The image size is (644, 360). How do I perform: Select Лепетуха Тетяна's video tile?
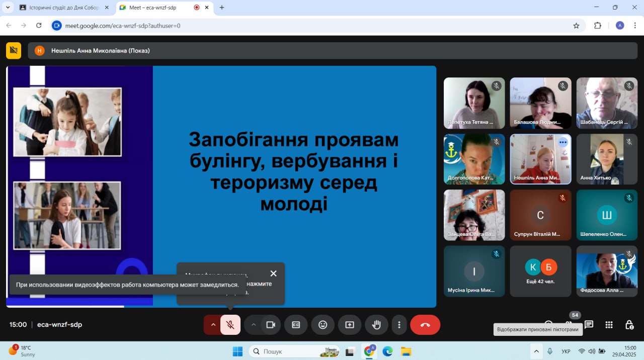pos(474,103)
